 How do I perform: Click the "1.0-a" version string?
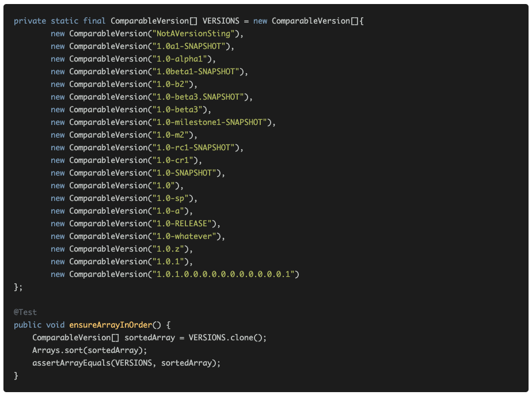(168, 211)
